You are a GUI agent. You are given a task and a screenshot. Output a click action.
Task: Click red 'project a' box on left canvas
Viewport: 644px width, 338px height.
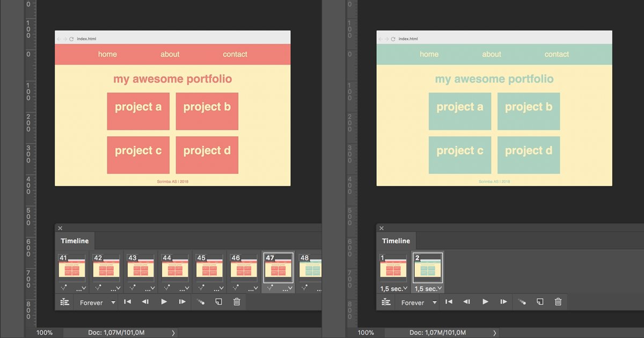pos(138,111)
